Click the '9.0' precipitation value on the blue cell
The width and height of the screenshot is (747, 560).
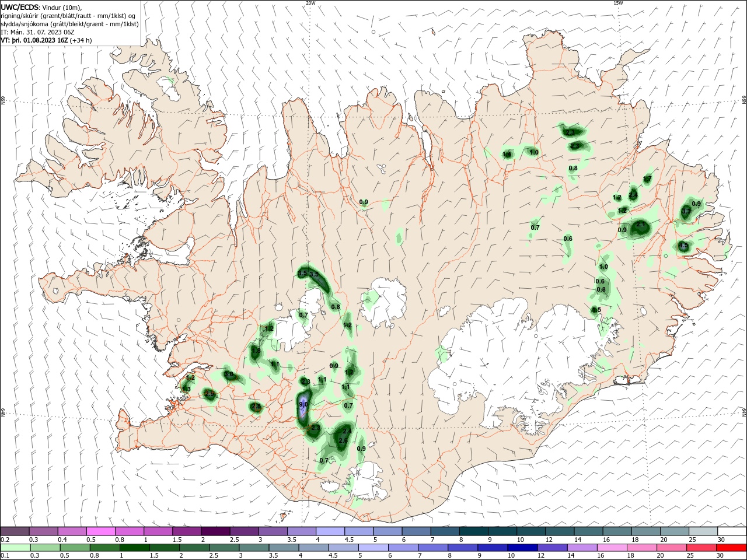coord(303,404)
